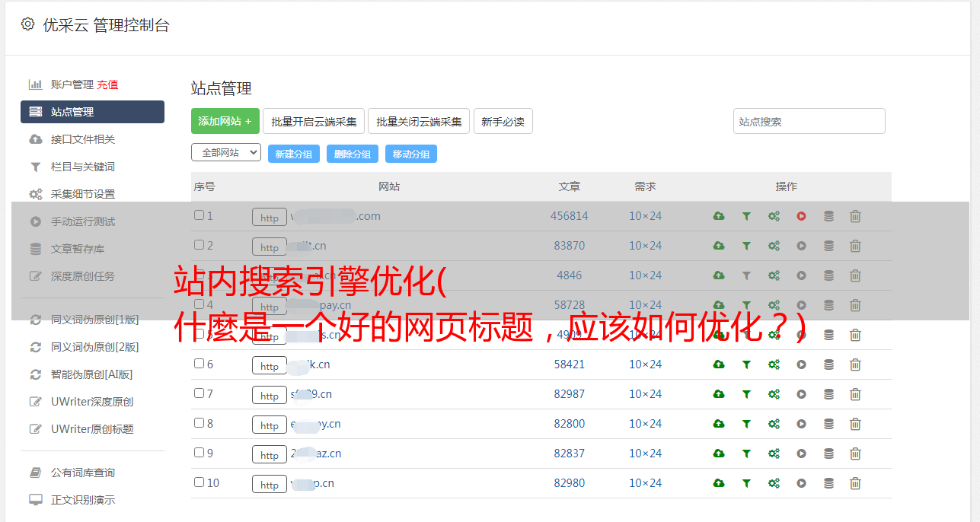Image resolution: width=980 pixels, height=522 pixels.
Task: Tick the checkbox for site row 6
Action: click(199, 364)
